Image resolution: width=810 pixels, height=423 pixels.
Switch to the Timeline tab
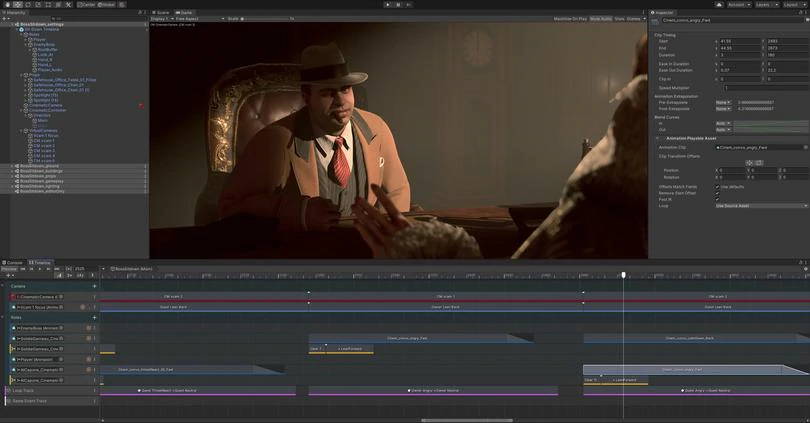[40, 262]
